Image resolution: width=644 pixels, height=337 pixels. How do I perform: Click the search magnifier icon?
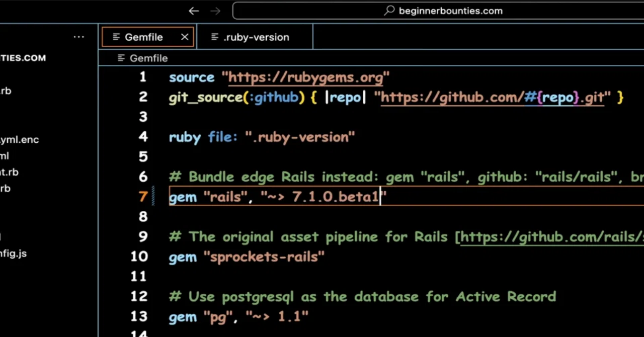[x=389, y=11]
